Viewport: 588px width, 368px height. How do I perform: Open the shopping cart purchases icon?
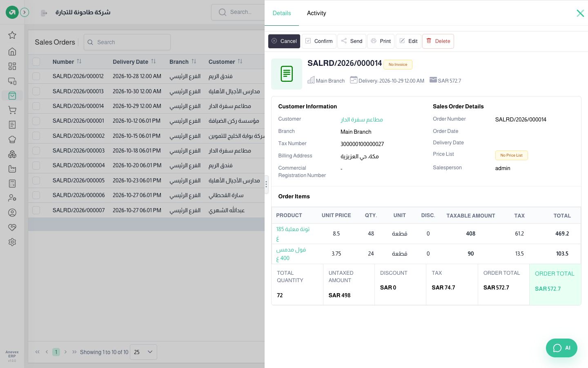(12, 110)
